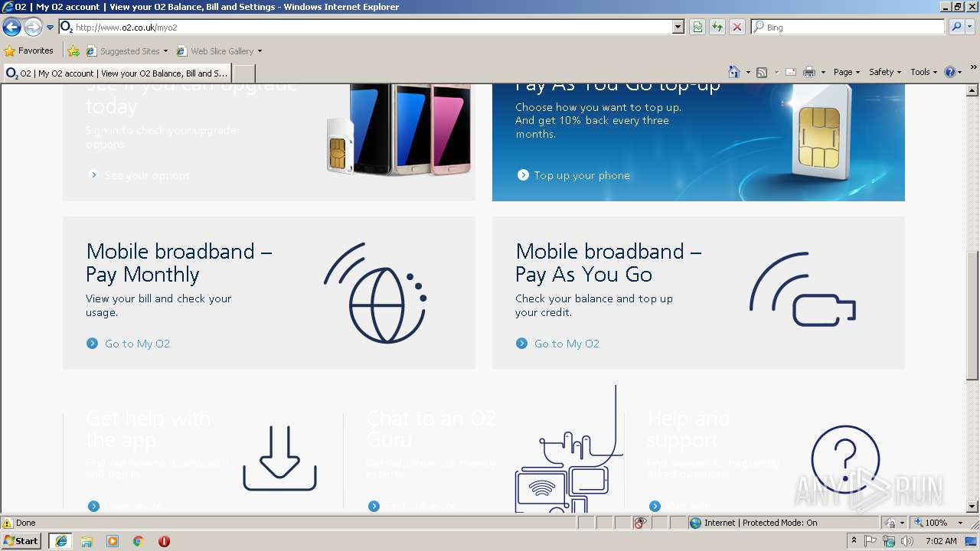980x551 pixels.
Task: Click the scrollbar up arrow
Action: (x=972, y=90)
